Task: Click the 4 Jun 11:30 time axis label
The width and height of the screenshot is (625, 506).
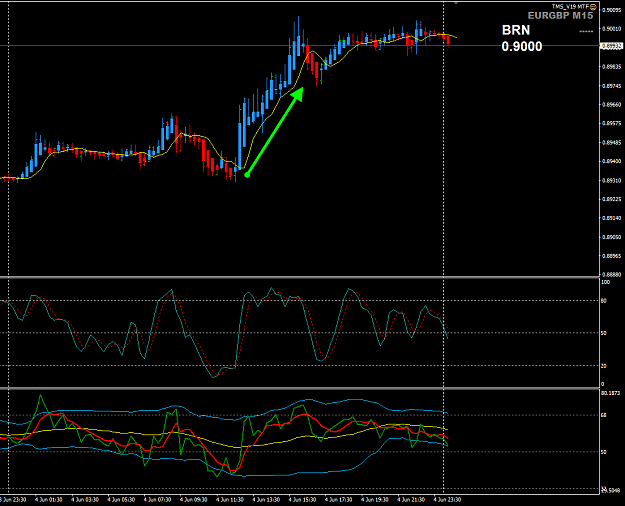Action: [x=230, y=500]
